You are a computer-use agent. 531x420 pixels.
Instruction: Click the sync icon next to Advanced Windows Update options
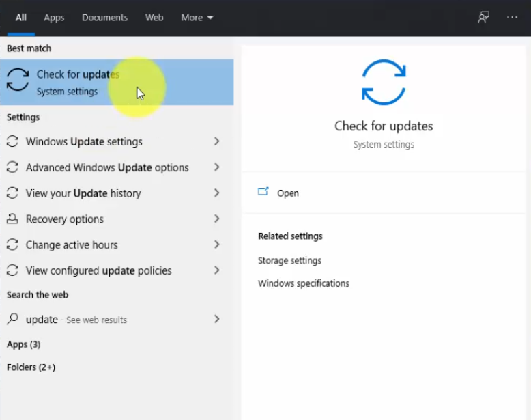12,167
